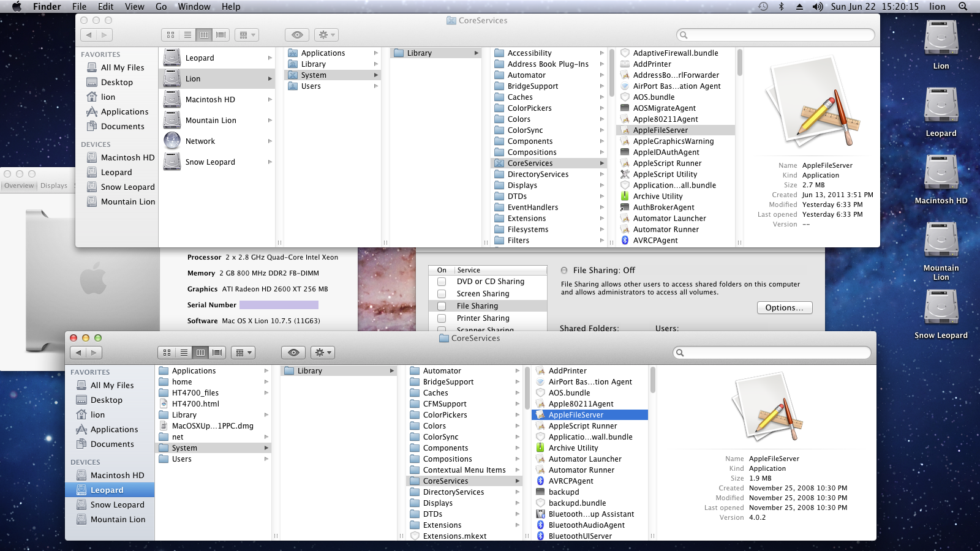Select Network globe icon in top window
The image size is (980, 551).
tap(173, 141)
